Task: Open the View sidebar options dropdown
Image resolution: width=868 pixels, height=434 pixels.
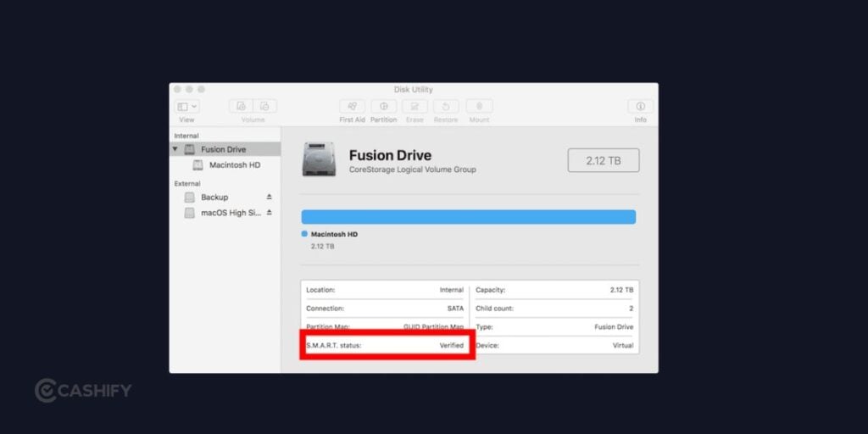Action: 187,106
